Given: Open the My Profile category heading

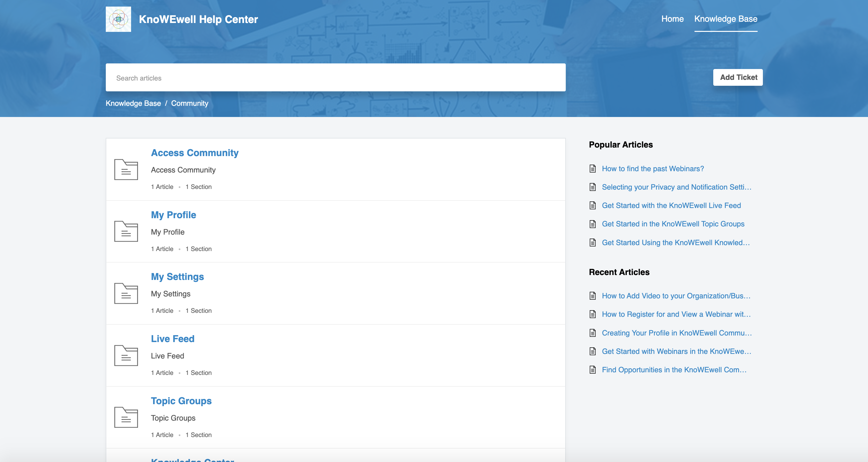Looking at the screenshot, I should click(x=173, y=215).
